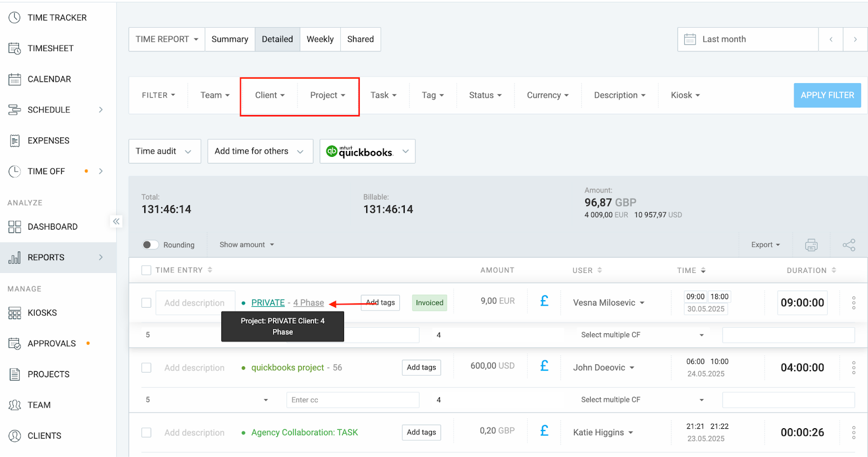Expand the Team filter dropdown
Image resolution: width=868 pixels, height=457 pixels.
pos(215,95)
